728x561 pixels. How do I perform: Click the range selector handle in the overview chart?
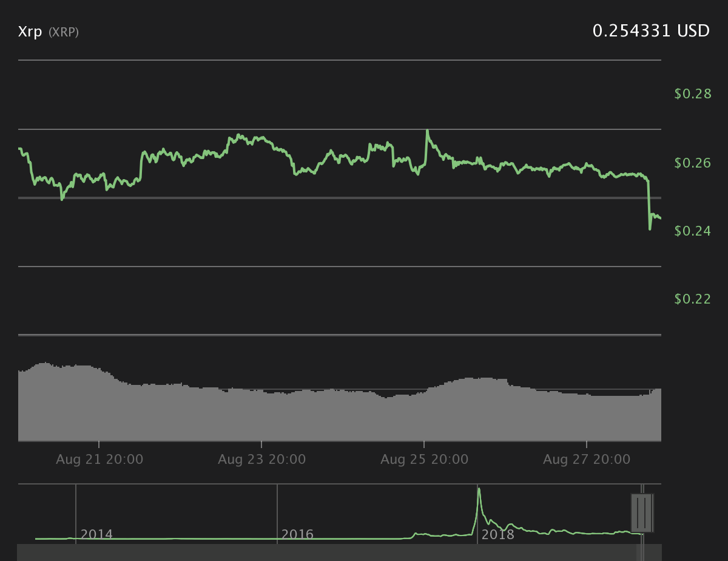642,513
